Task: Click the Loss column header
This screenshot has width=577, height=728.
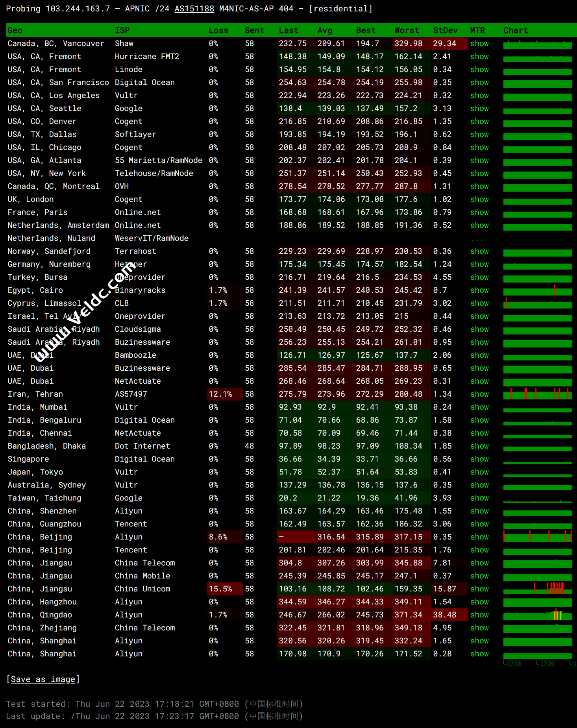Action: (x=218, y=30)
